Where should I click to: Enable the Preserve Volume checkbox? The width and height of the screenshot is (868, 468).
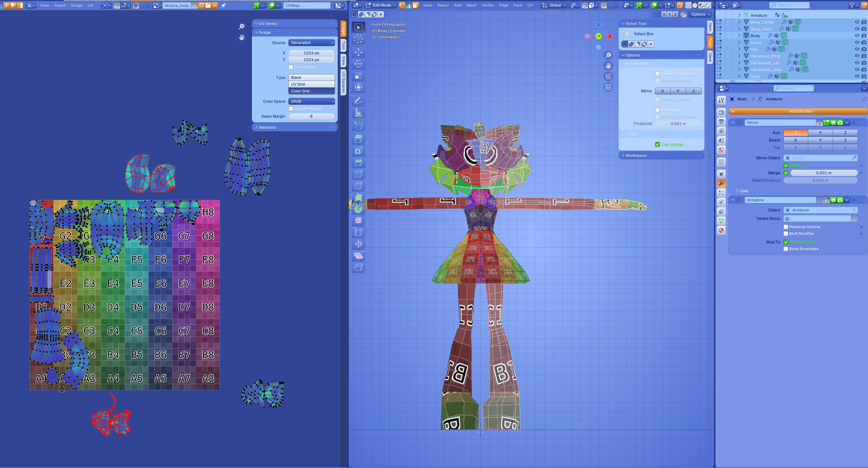pos(786,227)
